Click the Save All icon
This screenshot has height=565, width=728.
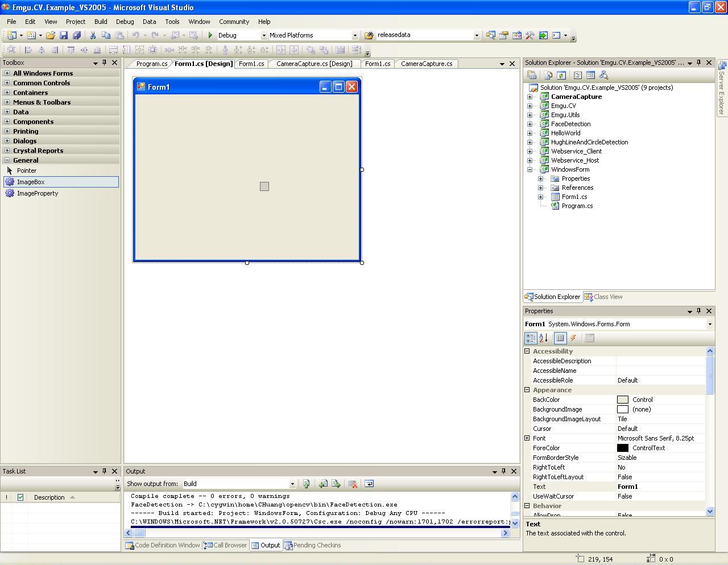pyautogui.click(x=77, y=35)
